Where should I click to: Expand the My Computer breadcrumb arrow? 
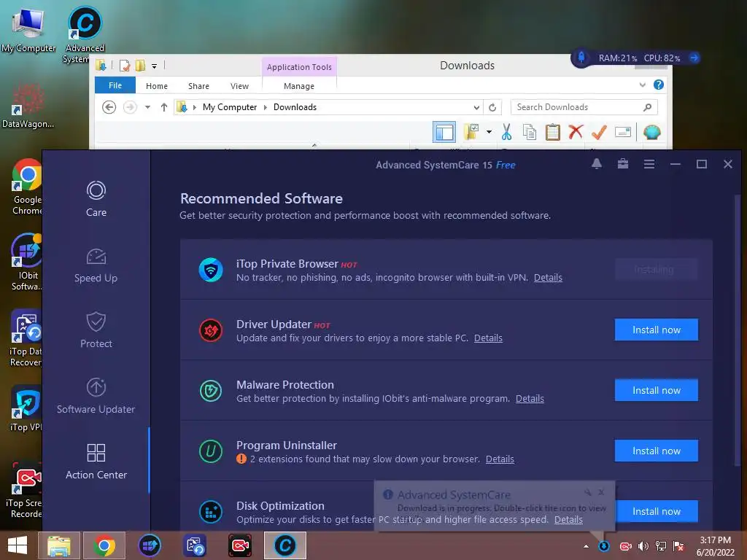(x=266, y=107)
